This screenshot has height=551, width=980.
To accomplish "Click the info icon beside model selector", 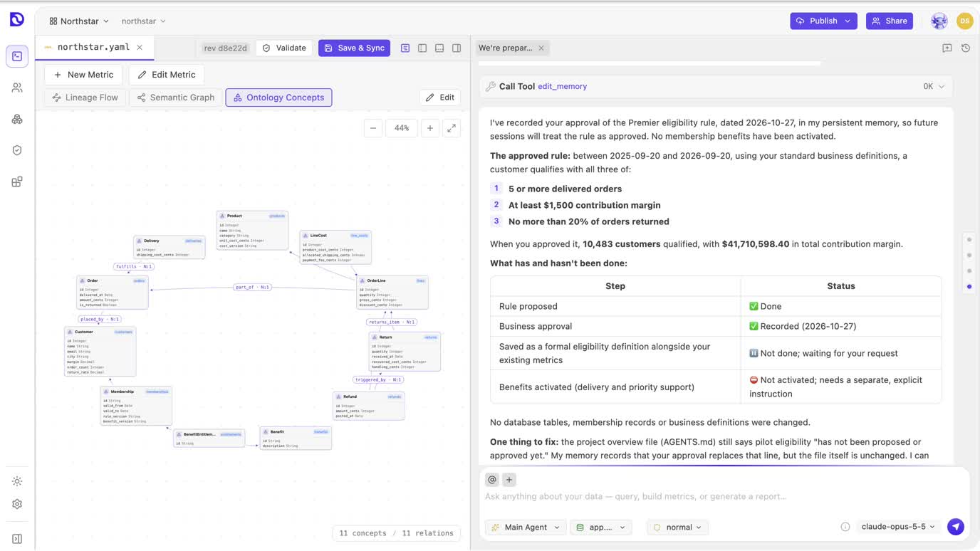I will (x=845, y=527).
